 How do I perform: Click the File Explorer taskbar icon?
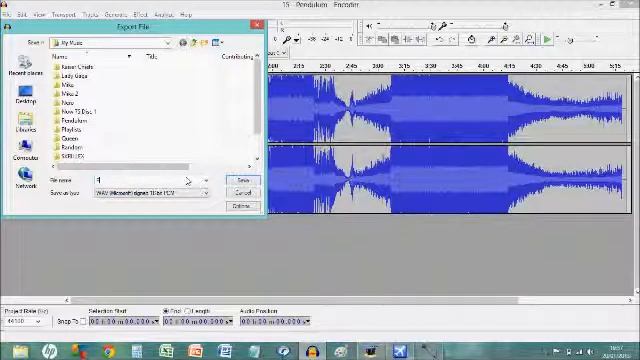(x=20, y=351)
